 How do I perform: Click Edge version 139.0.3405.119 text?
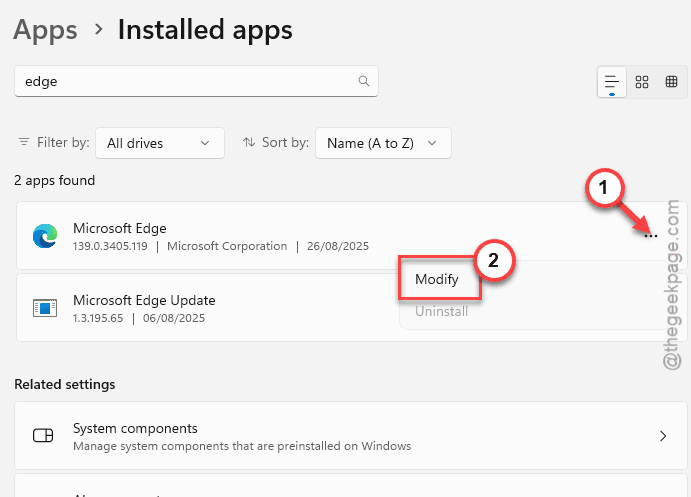tap(110, 246)
